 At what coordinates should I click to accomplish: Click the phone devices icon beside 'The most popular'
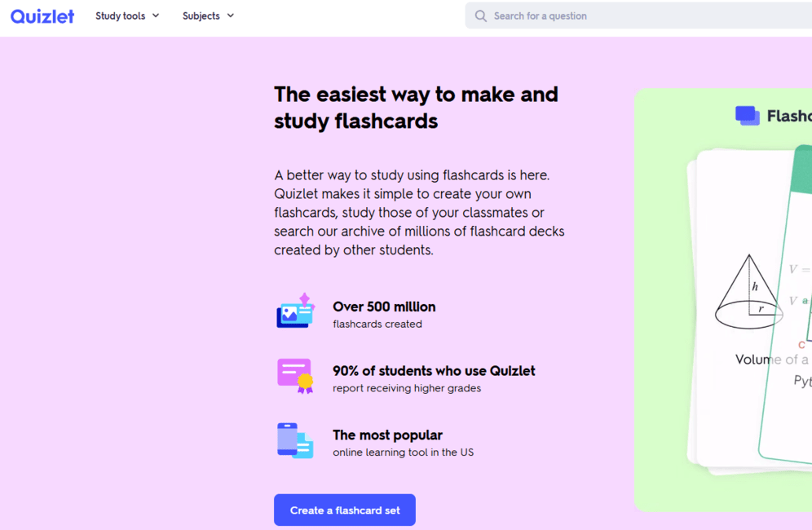tap(295, 440)
